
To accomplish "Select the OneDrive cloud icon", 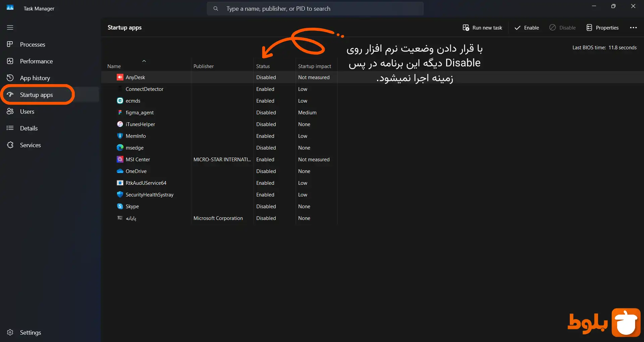I will coord(120,171).
